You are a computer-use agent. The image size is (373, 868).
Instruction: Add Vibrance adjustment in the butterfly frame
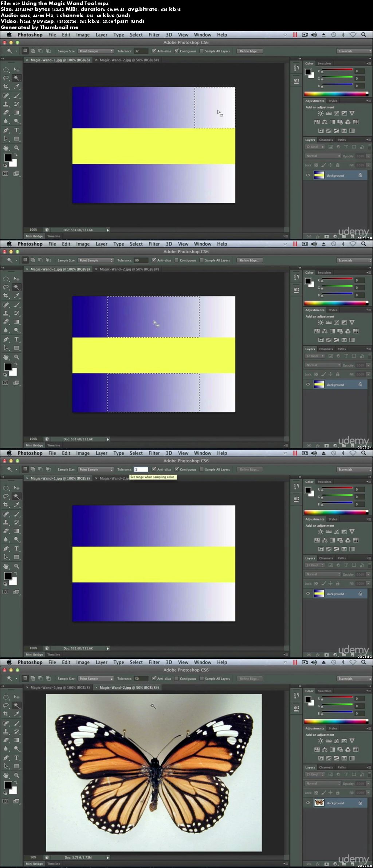click(x=352, y=741)
